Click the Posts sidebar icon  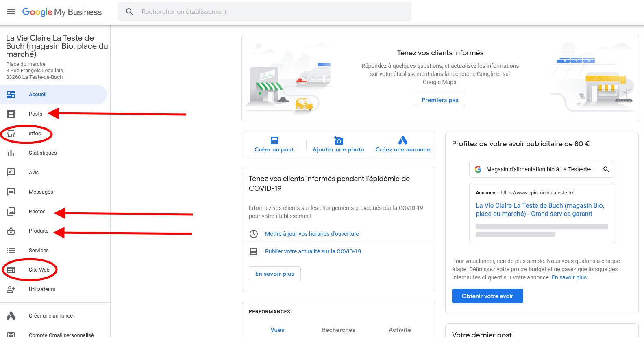pos(11,114)
